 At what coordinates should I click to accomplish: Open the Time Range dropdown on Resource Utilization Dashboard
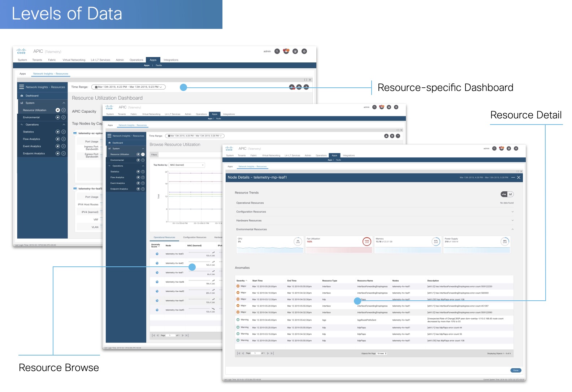[128, 87]
